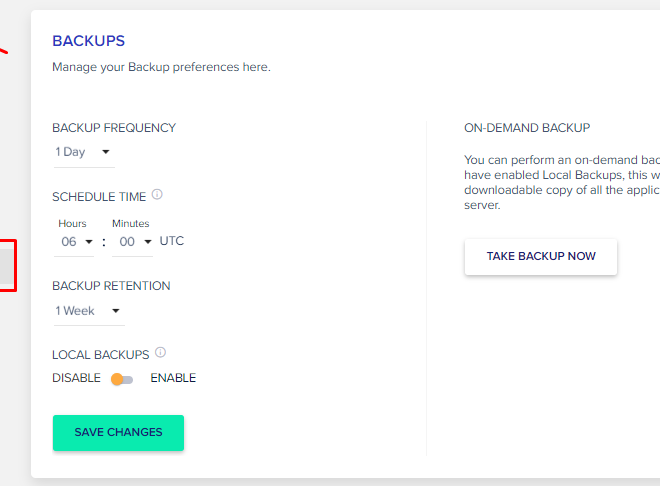The height and width of the screenshot is (486, 660).
Task: Toggle the Local Backups switch
Action: point(122,380)
